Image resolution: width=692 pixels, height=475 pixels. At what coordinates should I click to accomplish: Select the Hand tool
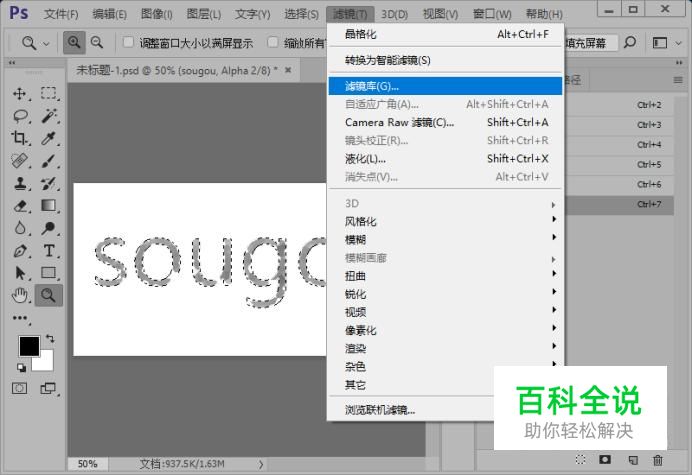pyautogui.click(x=19, y=295)
